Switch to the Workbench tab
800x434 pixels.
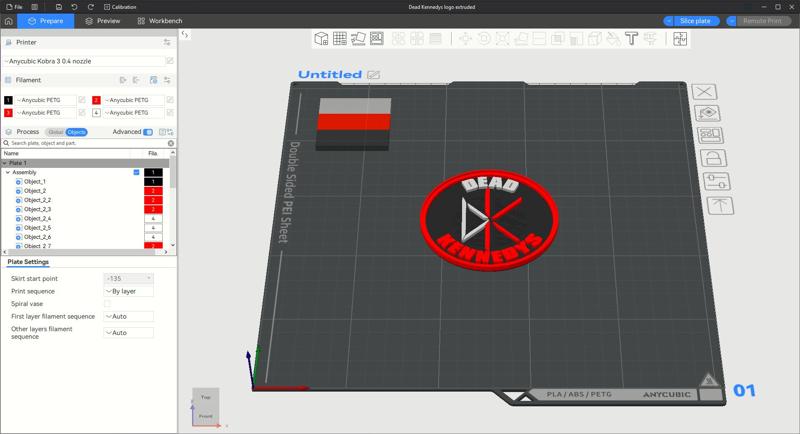click(160, 21)
